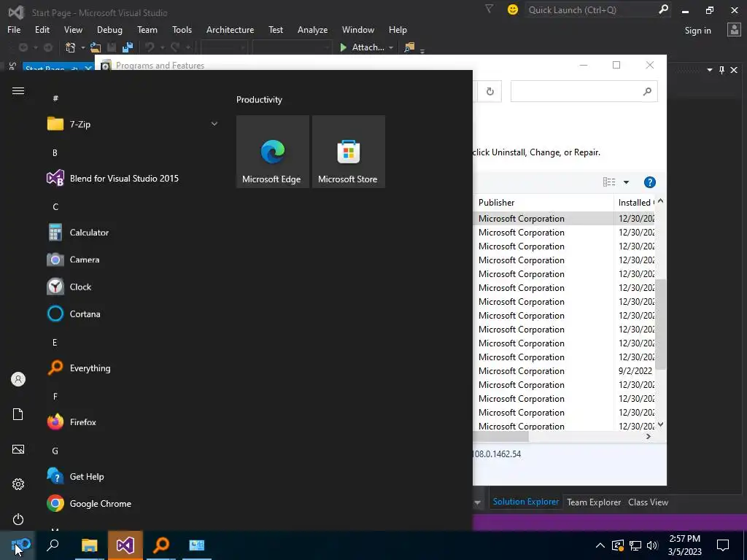The width and height of the screenshot is (747, 560).
Task: Open Blend for Visual Studio 2015
Action: click(x=113, y=179)
